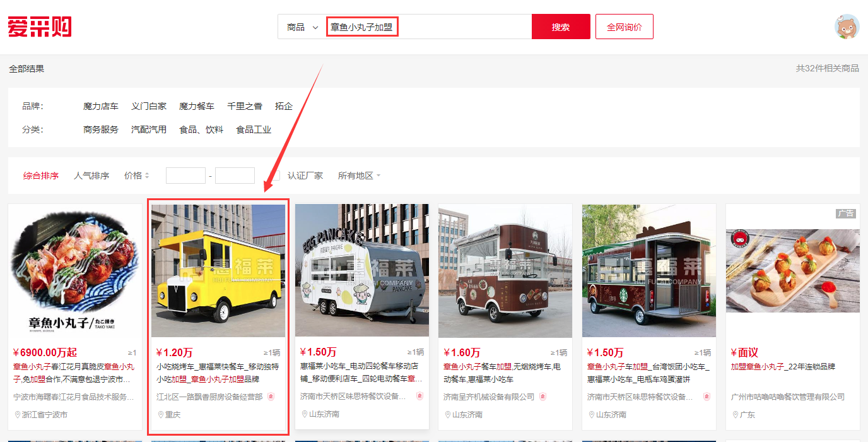This screenshot has width=868, height=442.
Task: Open the takoyaki plate product image
Action: pos(74,270)
